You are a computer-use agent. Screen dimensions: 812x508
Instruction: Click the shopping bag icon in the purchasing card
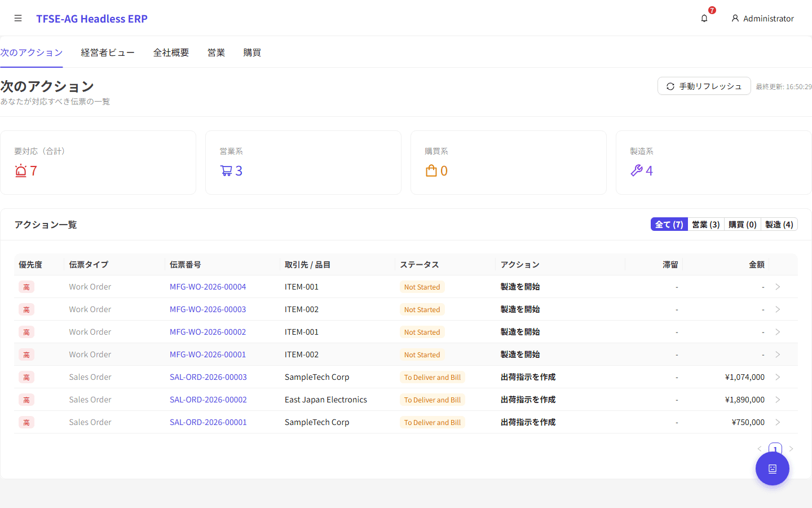tap(431, 170)
